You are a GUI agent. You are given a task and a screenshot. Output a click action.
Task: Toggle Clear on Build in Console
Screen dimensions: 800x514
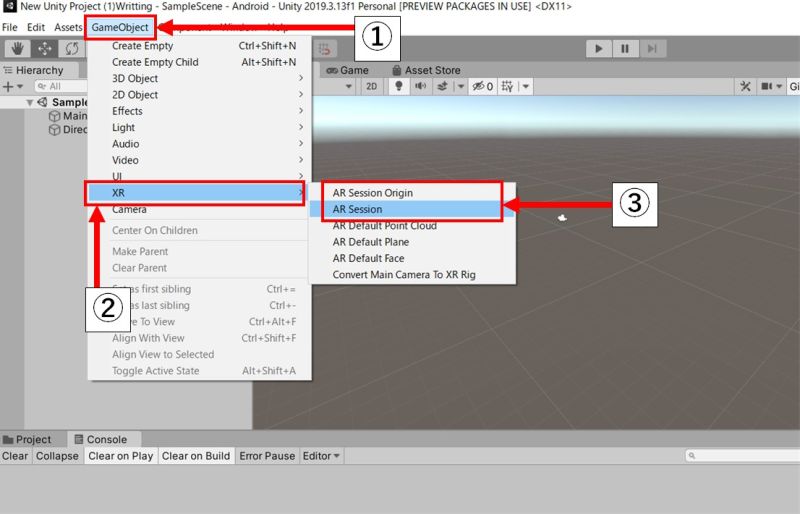pos(196,456)
